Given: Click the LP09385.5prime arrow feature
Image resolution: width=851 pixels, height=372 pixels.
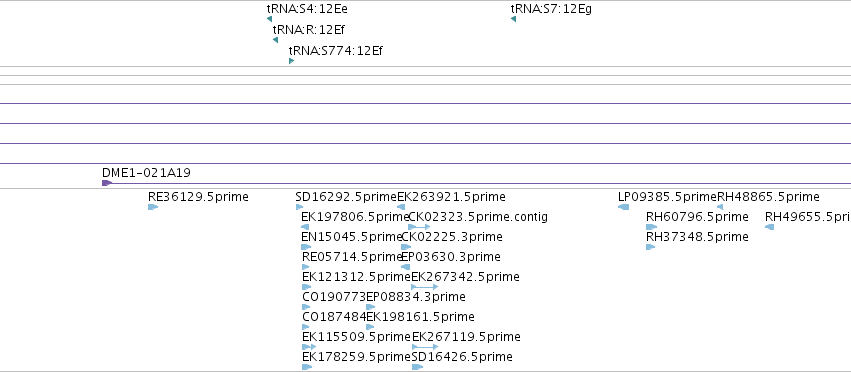Looking at the screenshot, I should point(624,207).
